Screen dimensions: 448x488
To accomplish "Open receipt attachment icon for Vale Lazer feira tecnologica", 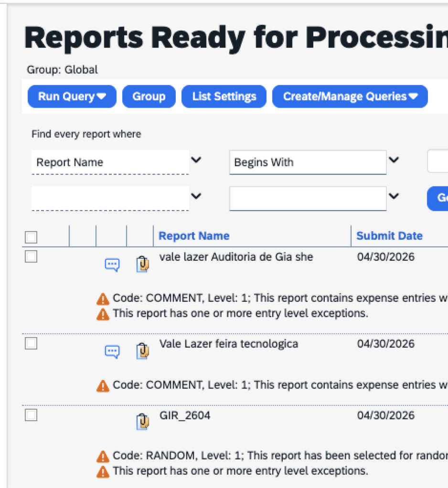I will click(x=143, y=351).
